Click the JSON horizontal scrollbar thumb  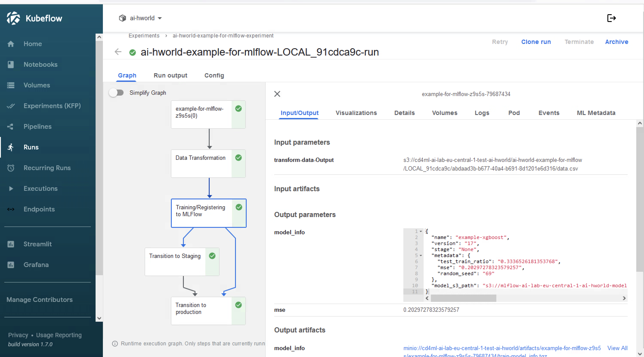tap(463, 298)
